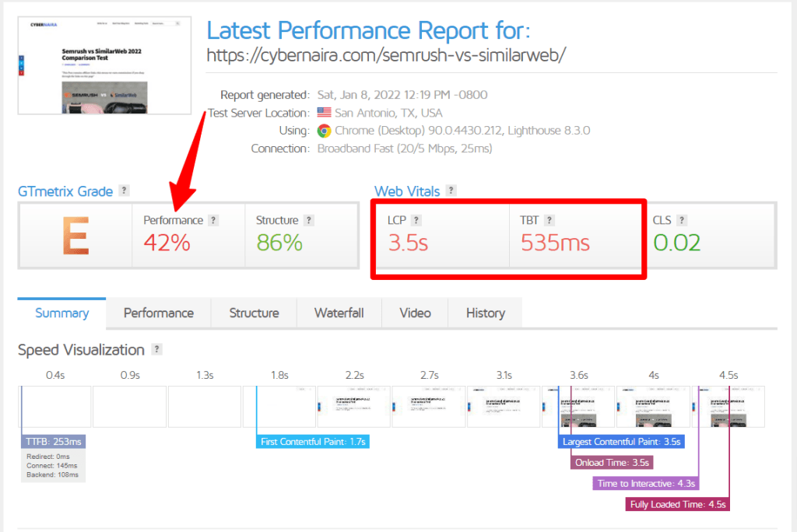Click the help icon next to Performance score

pos(213,220)
